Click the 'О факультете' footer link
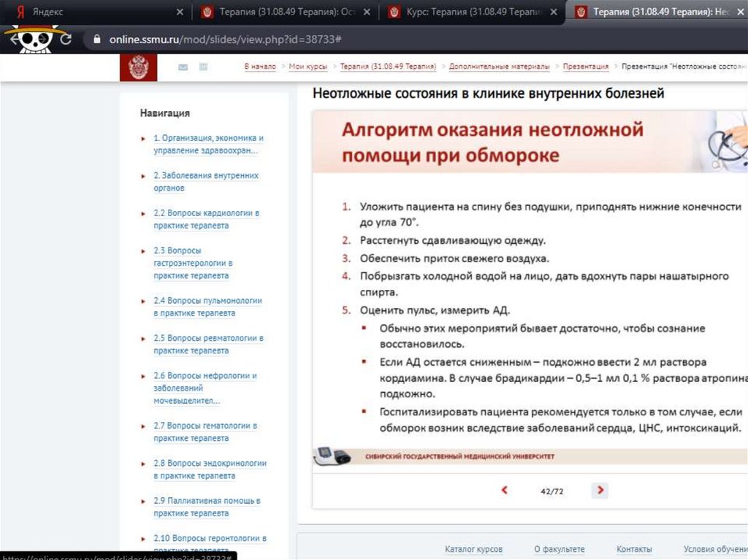 pyautogui.click(x=559, y=549)
